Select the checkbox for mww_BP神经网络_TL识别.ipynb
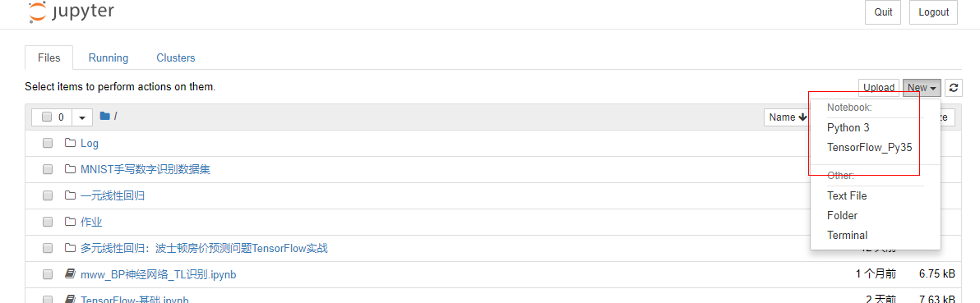980x303 pixels. tap(48, 274)
